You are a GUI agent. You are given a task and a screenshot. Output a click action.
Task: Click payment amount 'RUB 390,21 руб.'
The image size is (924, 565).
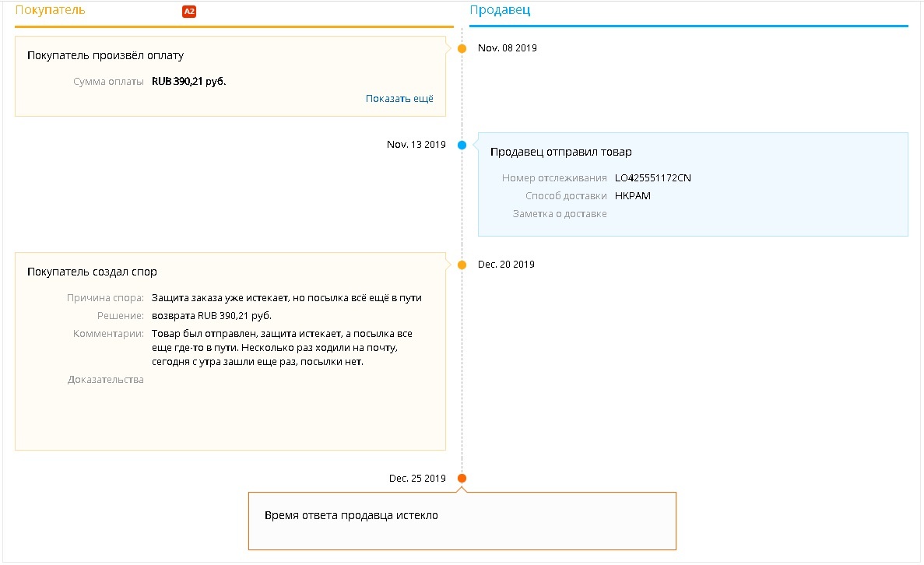point(188,81)
